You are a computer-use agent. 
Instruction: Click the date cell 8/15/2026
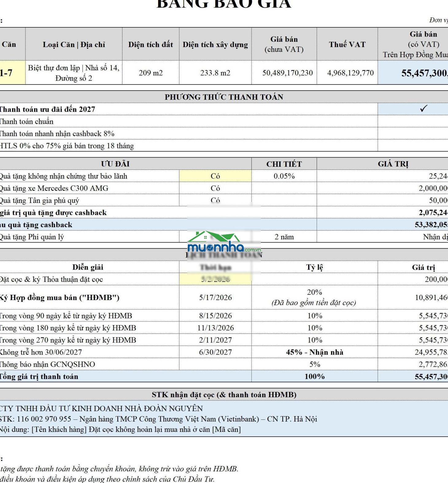(215, 316)
